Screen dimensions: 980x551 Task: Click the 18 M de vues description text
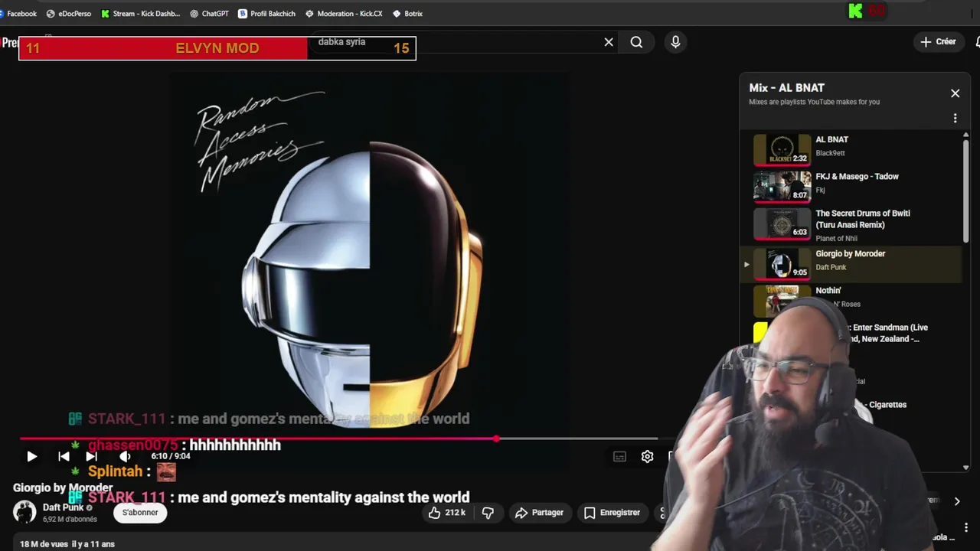tap(67, 544)
